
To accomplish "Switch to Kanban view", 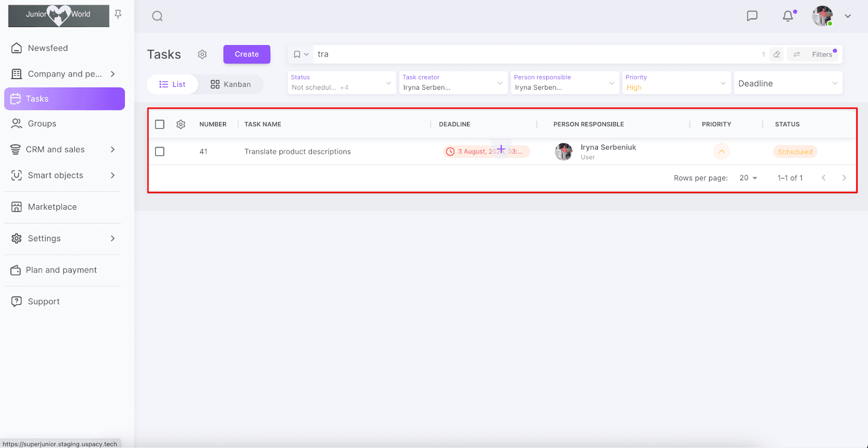I will click(231, 84).
